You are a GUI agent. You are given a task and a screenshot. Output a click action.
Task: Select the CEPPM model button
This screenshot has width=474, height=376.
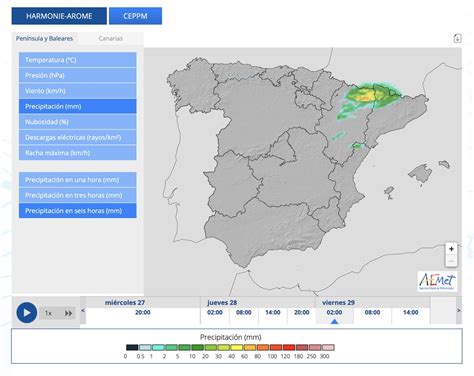pyautogui.click(x=135, y=16)
